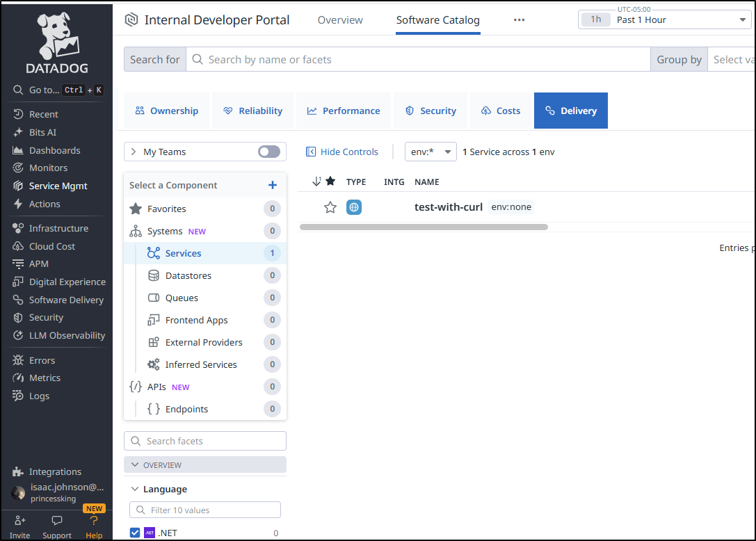Open Bits AI in sidebar
Image resolution: width=756 pixels, height=541 pixels.
click(x=34, y=132)
